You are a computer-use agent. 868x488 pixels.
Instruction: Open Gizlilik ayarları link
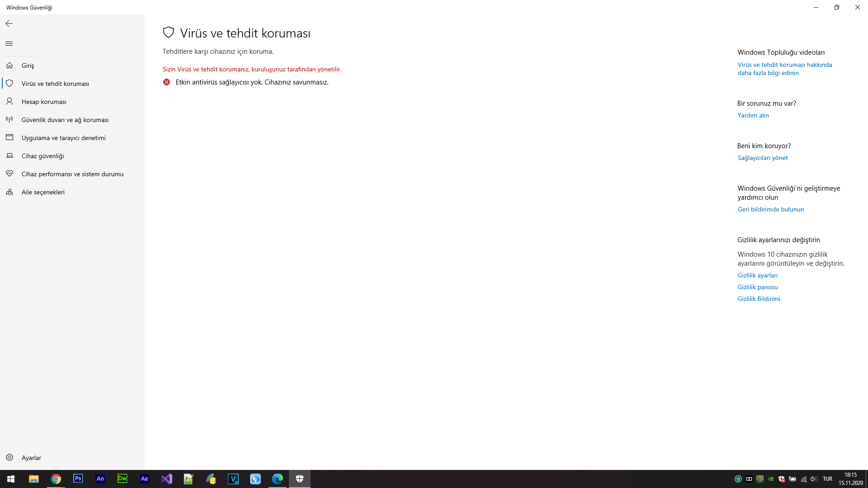tap(758, 275)
